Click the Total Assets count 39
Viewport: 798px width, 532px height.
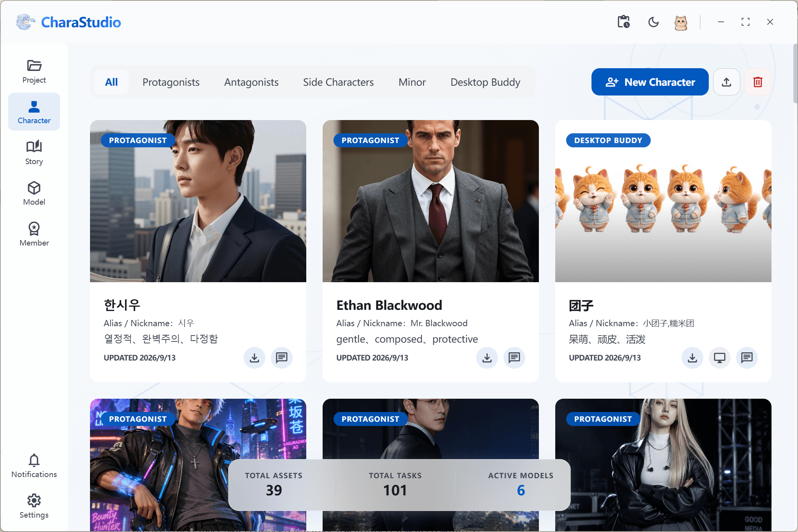[274, 490]
